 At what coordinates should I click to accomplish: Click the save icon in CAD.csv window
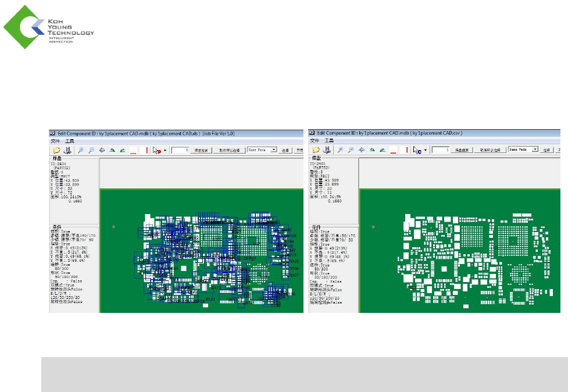[x=327, y=149]
